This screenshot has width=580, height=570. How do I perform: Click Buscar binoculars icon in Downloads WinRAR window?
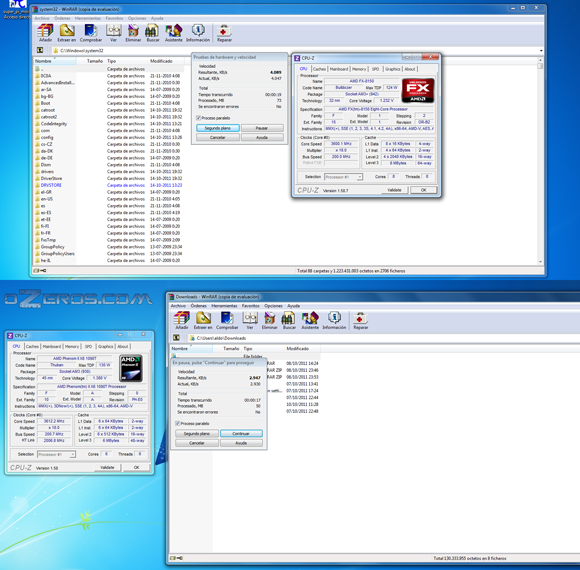click(x=289, y=320)
